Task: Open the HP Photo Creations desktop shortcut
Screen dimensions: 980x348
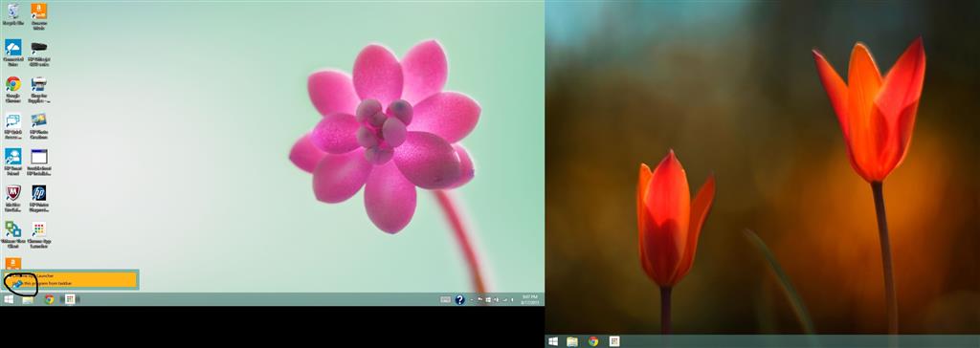Action: 38,125
